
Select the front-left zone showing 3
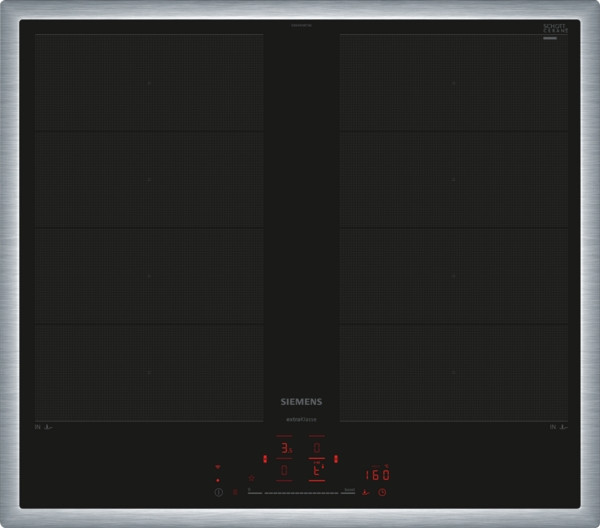[286, 449]
